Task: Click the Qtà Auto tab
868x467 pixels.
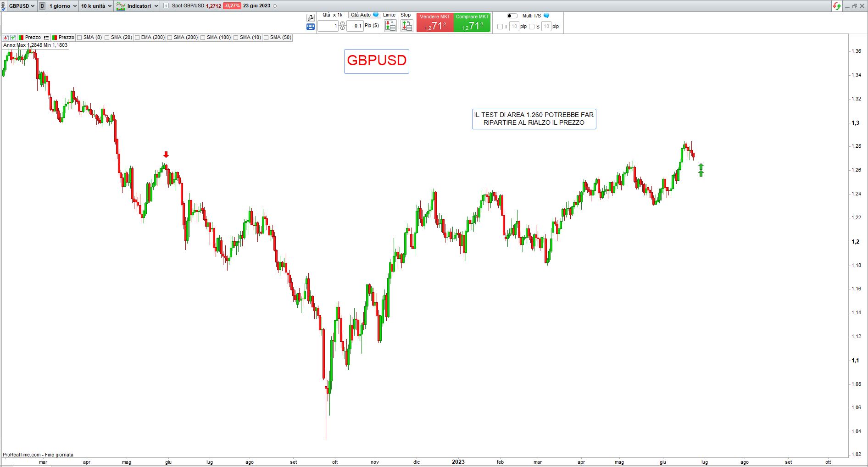Action: pyautogui.click(x=361, y=15)
